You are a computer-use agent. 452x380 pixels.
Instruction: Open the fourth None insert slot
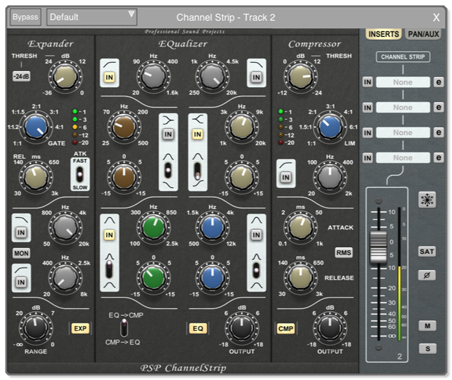403,158
